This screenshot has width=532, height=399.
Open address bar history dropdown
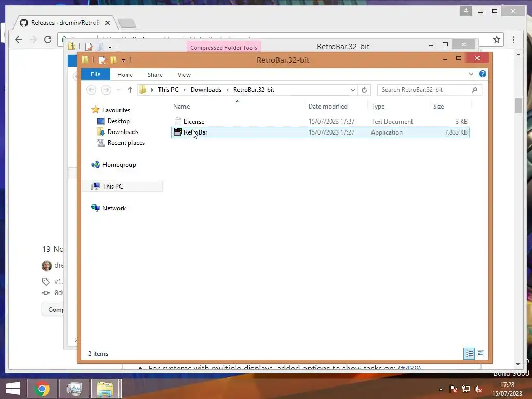(x=353, y=90)
